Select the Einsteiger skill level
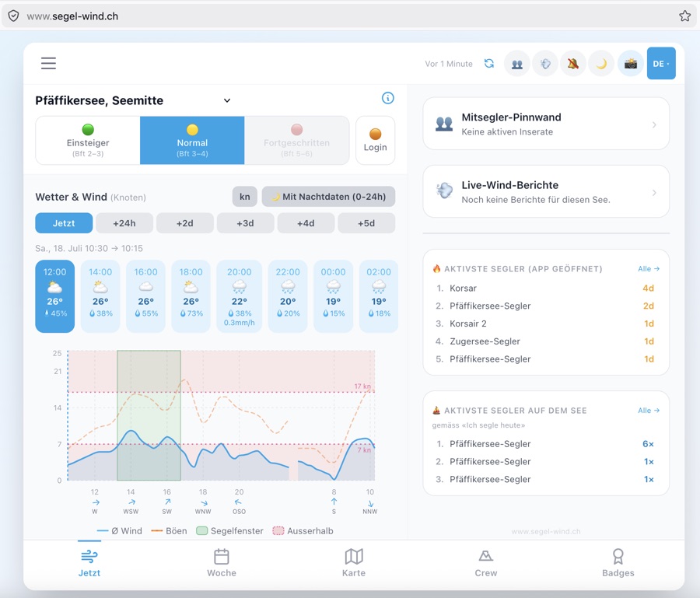The height and width of the screenshot is (598, 700). tap(88, 141)
